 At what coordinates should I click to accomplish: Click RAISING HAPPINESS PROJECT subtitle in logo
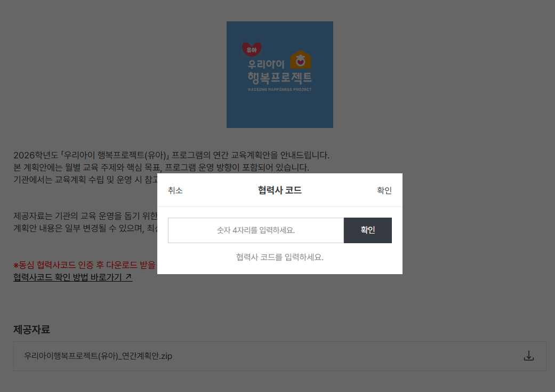coord(279,90)
